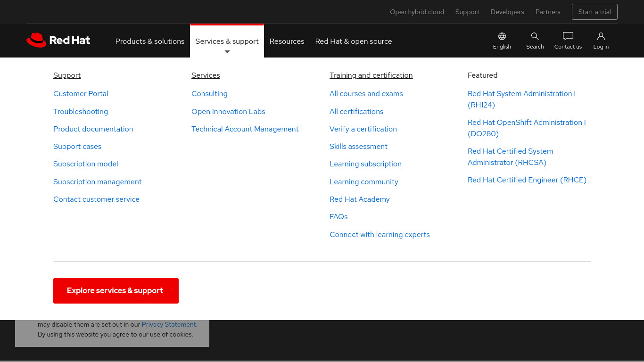Open the Open Innovation Labs link
Viewport: 644px width, 362px height.
228,112
